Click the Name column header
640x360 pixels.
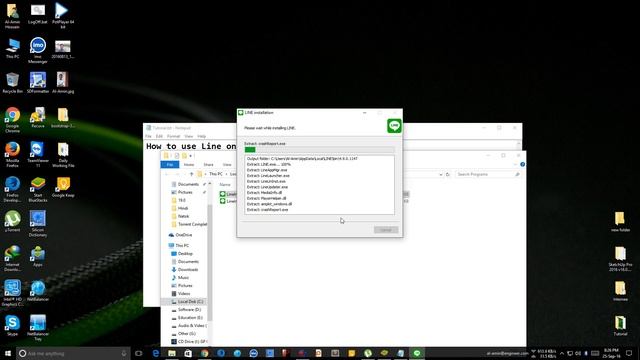[x=225, y=184]
